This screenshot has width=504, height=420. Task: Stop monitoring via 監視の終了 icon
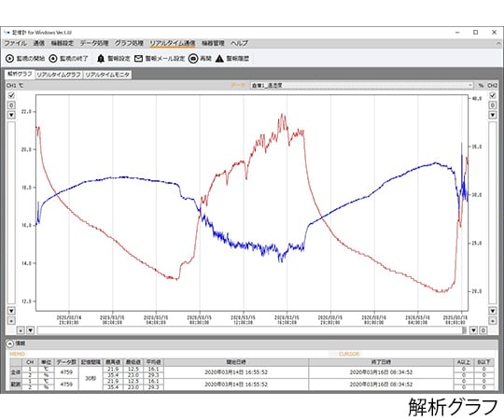(53, 59)
